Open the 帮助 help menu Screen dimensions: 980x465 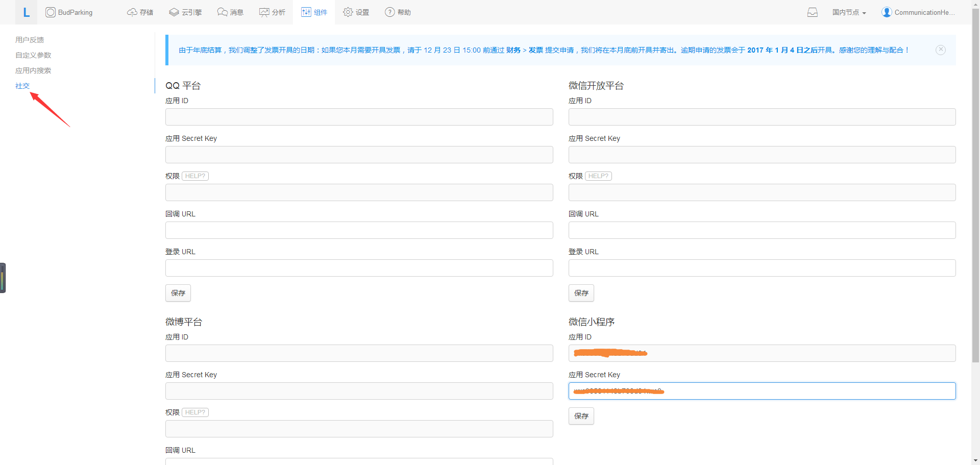click(398, 12)
